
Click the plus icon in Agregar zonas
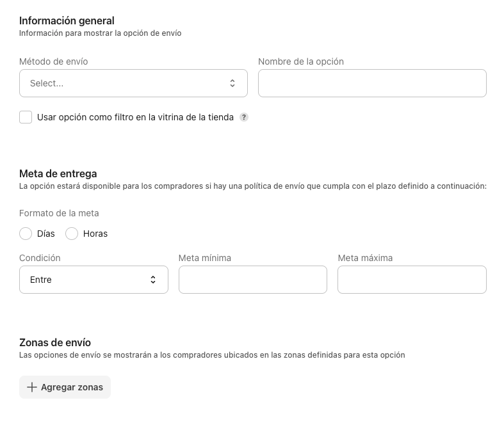(31, 387)
